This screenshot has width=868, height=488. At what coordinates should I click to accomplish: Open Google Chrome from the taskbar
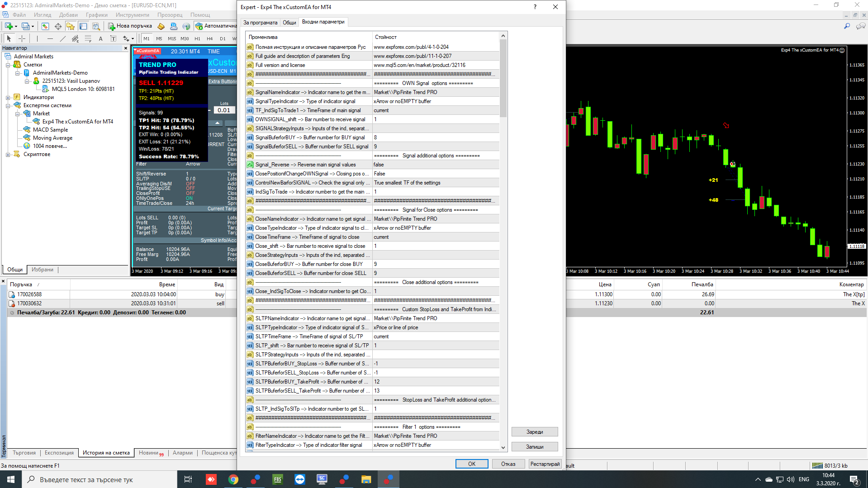[233, 479]
